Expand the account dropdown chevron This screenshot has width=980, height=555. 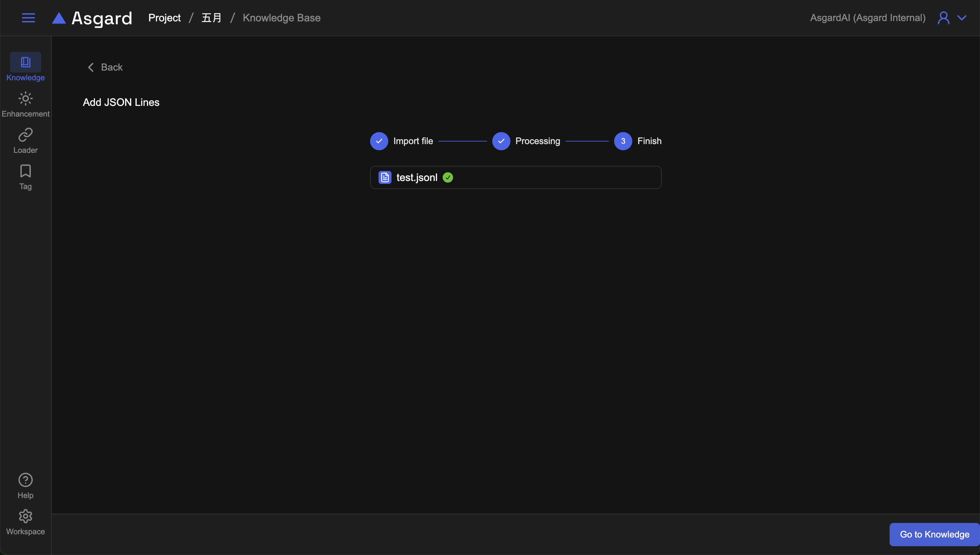[962, 18]
